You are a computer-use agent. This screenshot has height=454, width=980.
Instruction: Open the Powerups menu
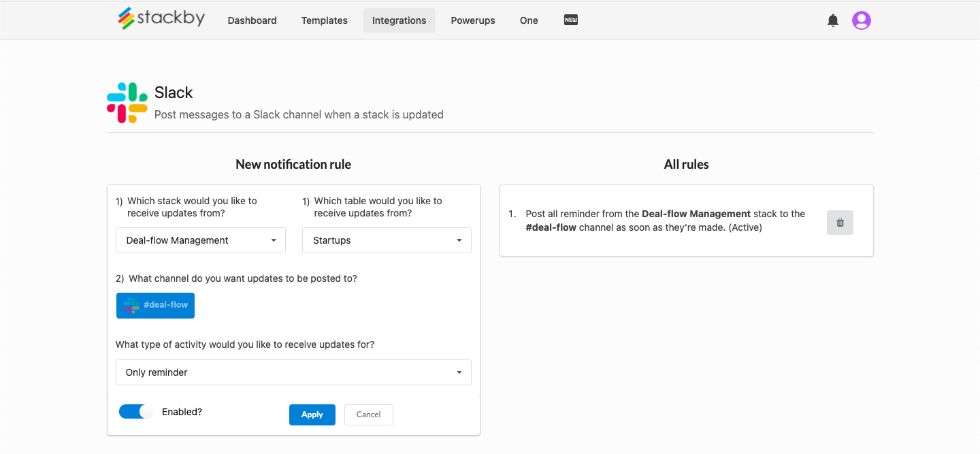click(x=473, y=20)
